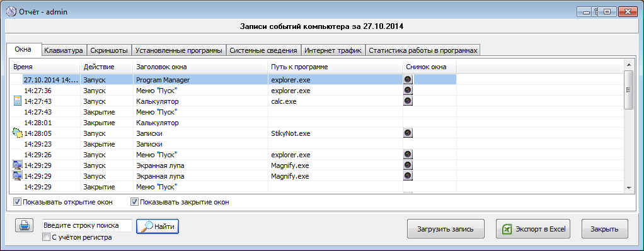Click the Путь к программе column header

tap(335, 67)
